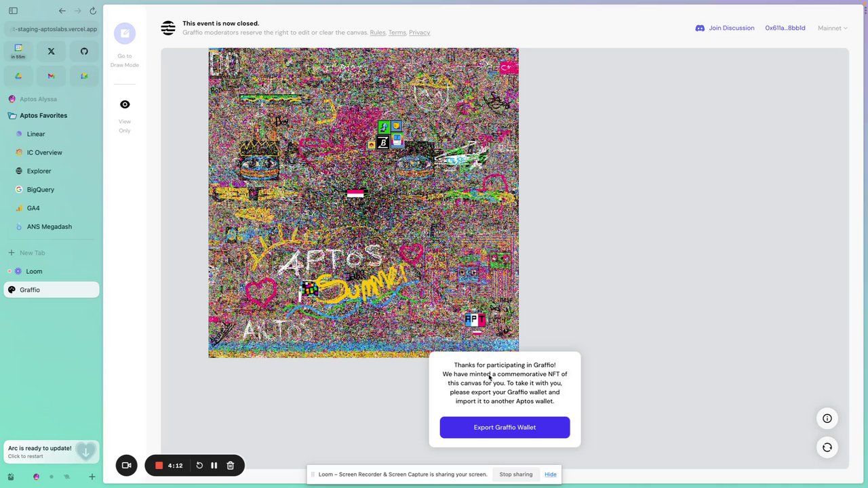The height and width of the screenshot is (488, 868).
Task: Toggle the View Only eye icon
Action: click(125, 104)
